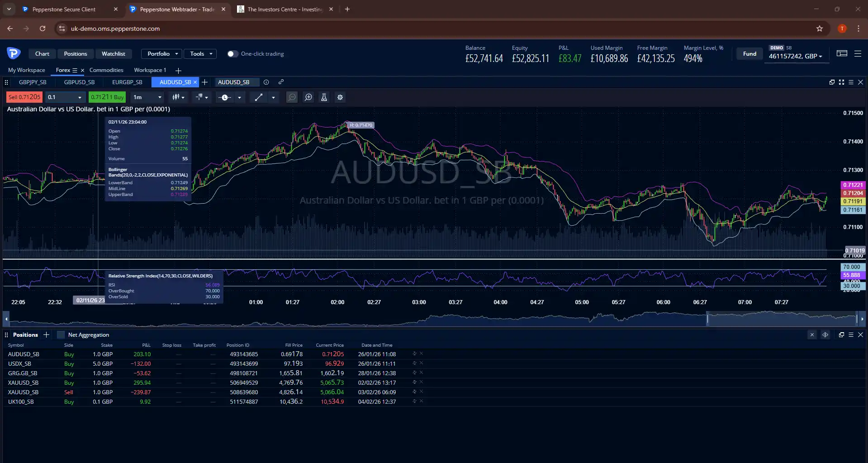Open chart style candlestick picker
This screenshot has height=463, width=868.
(x=179, y=97)
